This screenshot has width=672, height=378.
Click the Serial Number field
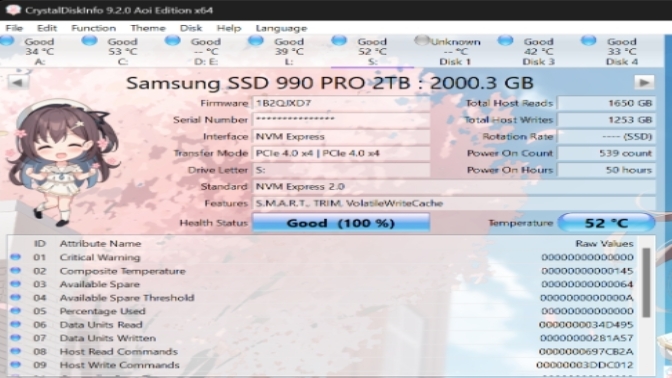coord(341,120)
